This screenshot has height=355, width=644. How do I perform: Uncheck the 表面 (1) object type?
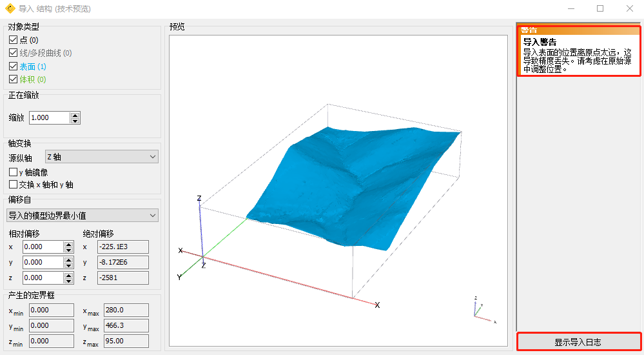tap(14, 66)
